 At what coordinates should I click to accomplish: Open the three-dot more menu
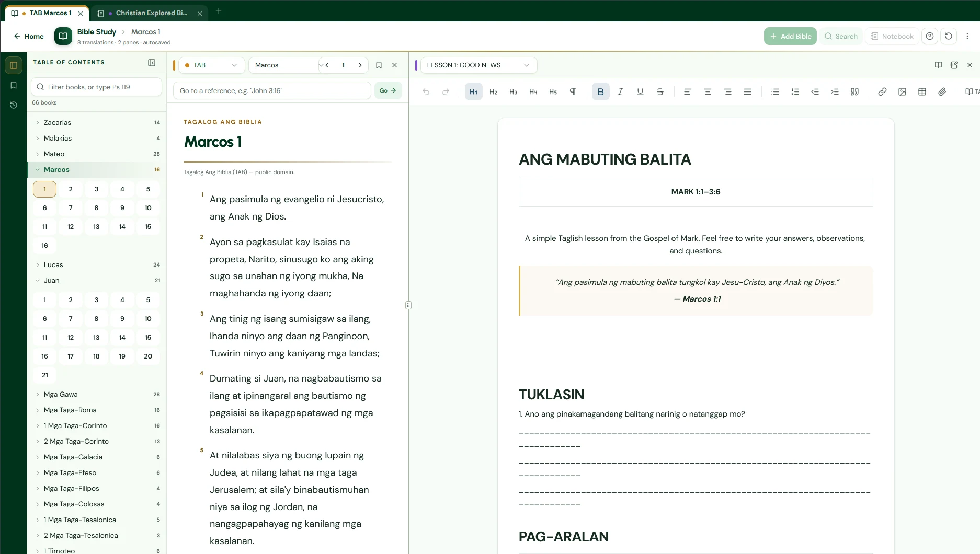point(967,36)
